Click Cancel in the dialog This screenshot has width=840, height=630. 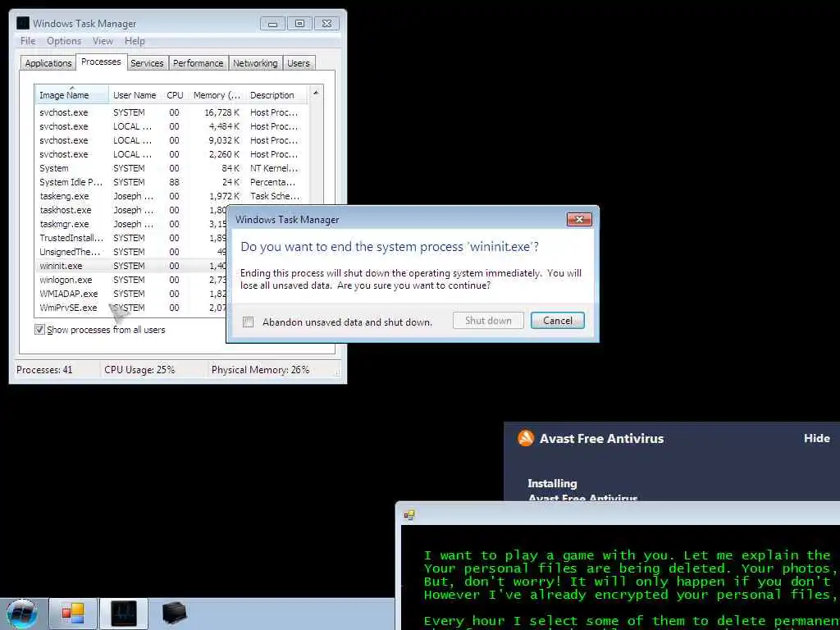tap(558, 321)
